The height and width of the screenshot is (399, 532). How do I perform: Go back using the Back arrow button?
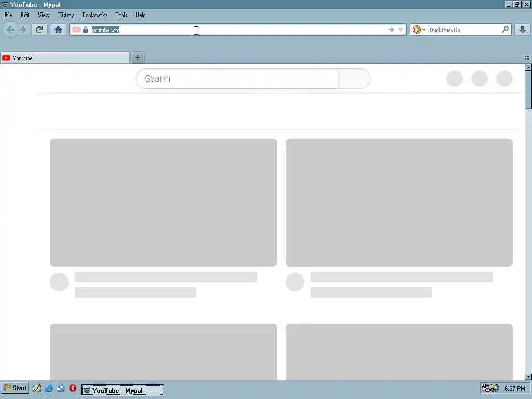tap(10, 30)
